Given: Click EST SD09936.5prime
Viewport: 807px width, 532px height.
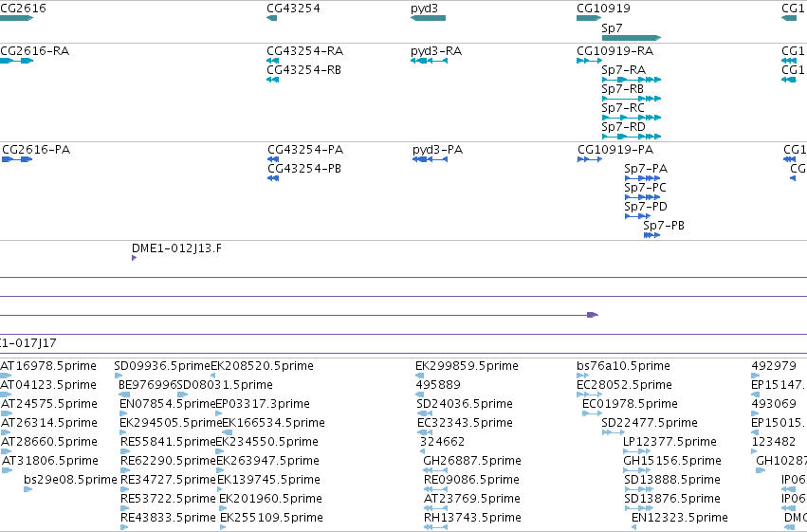Looking at the screenshot, I should pyautogui.click(x=162, y=366).
